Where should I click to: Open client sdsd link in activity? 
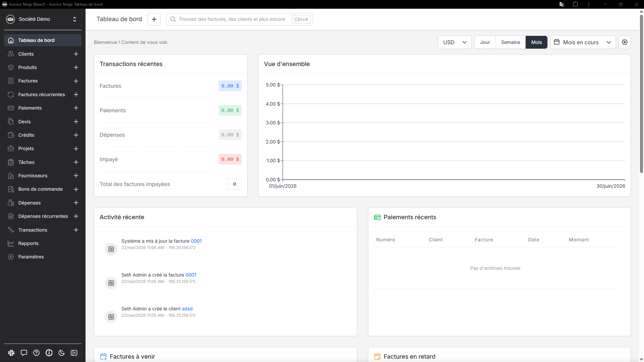[187, 309]
